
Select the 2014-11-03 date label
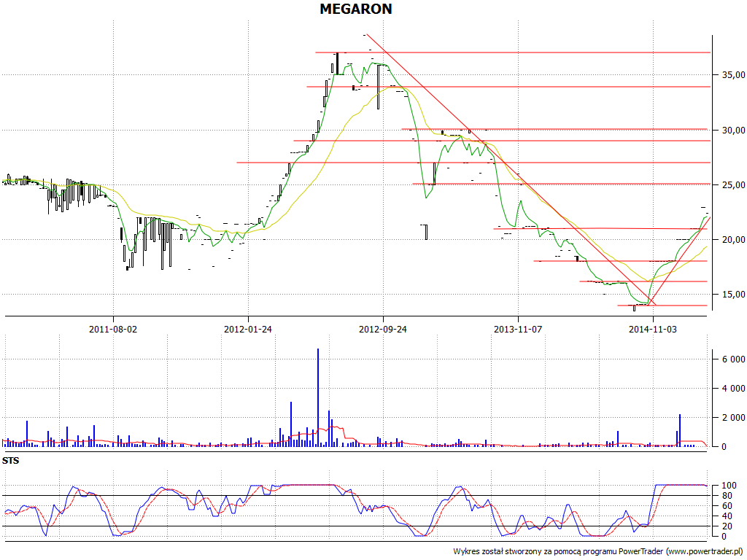pos(653,329)
